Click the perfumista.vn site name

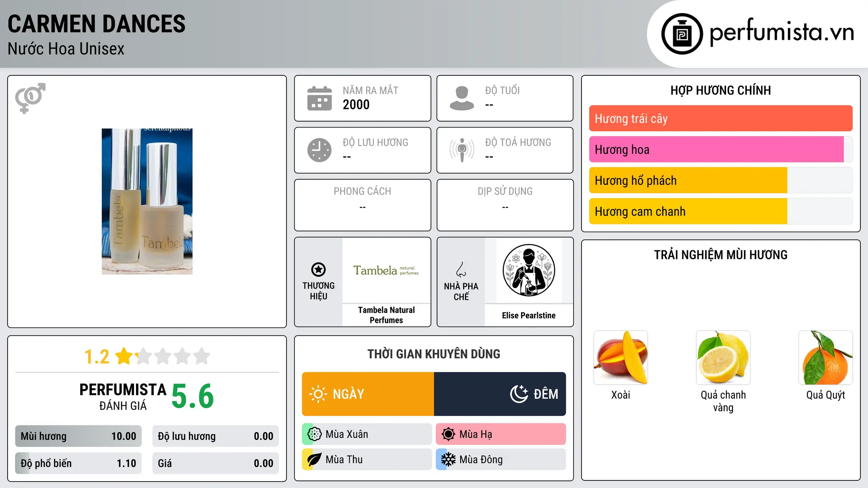point(782,32)
